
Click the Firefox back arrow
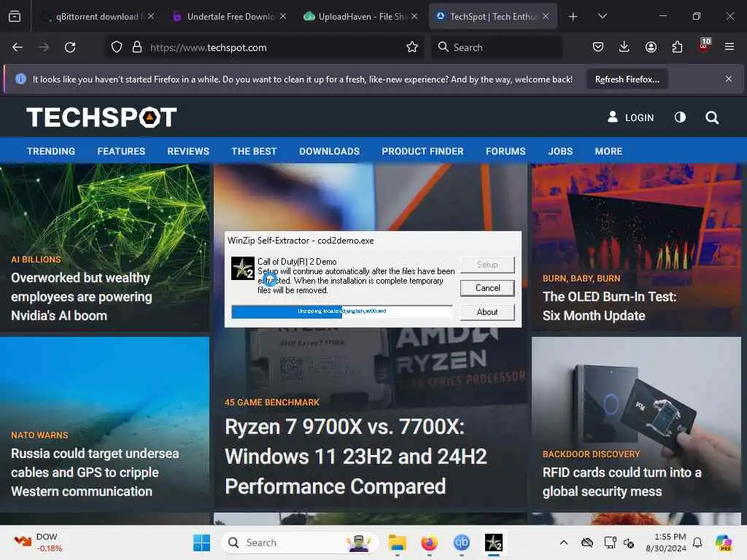coord(18,47)
